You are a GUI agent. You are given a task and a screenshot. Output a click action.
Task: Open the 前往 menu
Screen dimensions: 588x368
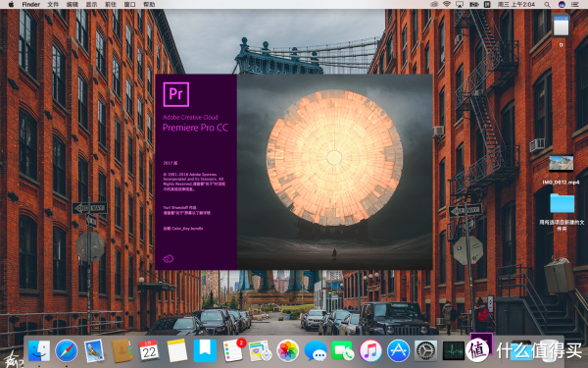111,5
